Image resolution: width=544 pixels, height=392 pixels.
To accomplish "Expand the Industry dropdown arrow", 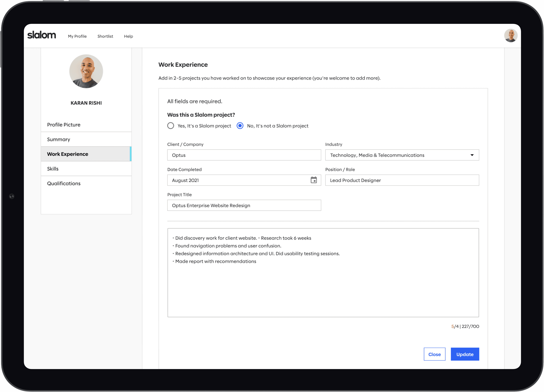I will (x=472, y=155).
